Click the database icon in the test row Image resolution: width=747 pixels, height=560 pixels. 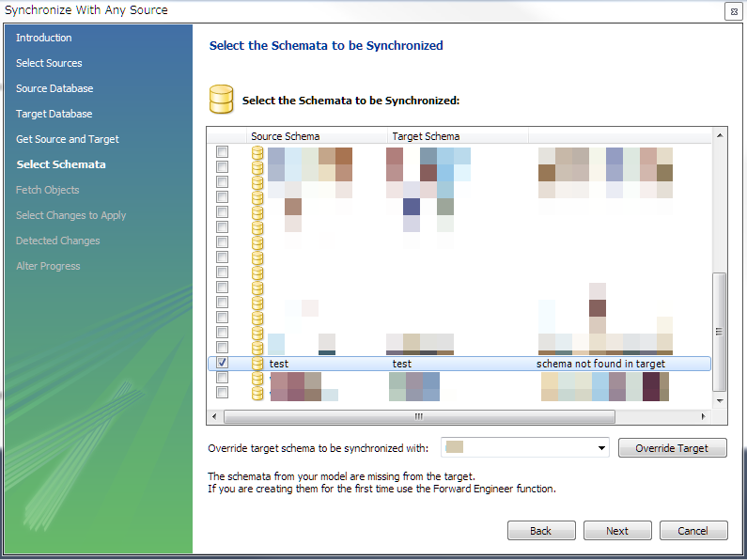tap(257, 364)
